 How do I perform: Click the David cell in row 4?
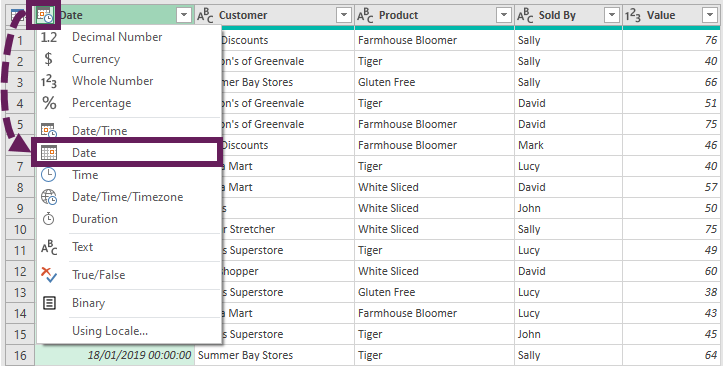[x=569, y=103]
